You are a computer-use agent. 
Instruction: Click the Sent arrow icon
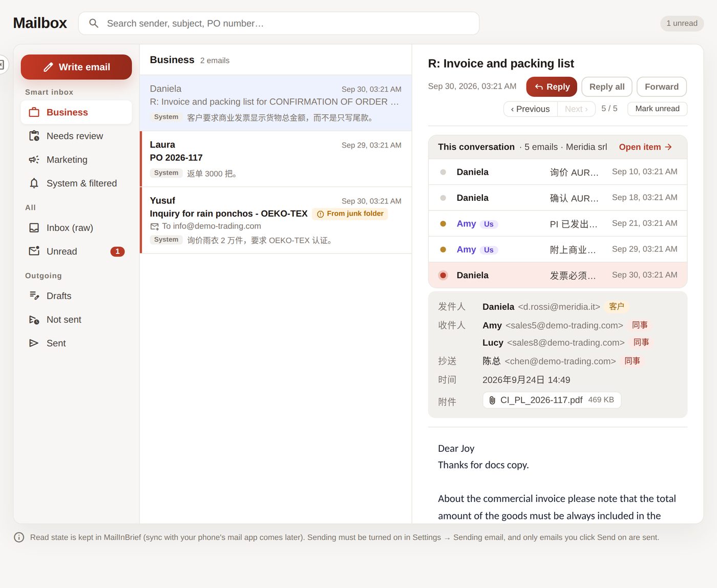[34, 343]
